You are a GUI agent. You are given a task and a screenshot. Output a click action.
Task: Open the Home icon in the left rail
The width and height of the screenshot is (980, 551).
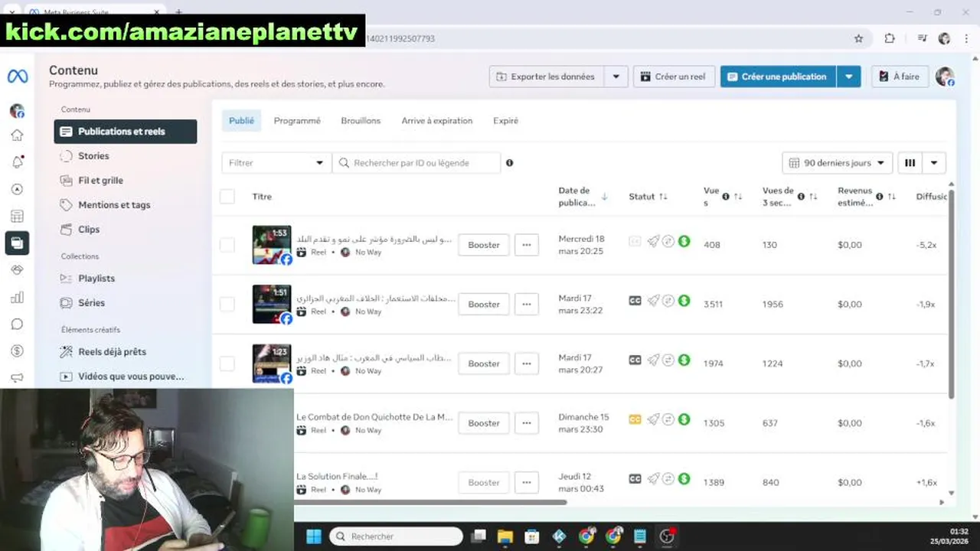tap(17, 135)
